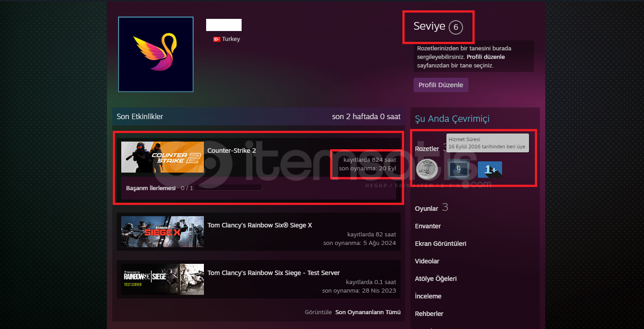Open the Rainbow Six Siege X banner image
This screenshot has width=644, height=329.
pyautogui.click(x=163, y=231)
